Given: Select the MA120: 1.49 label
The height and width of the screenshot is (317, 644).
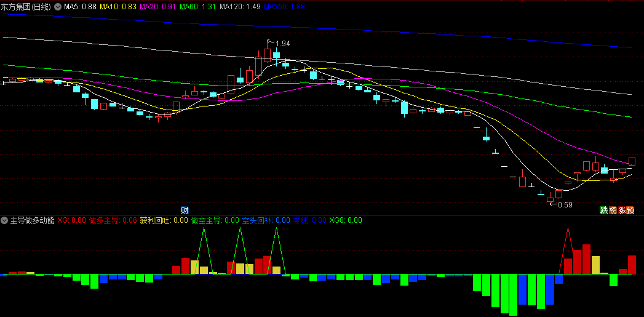Looking at the screenshot, I should point(241,7).
